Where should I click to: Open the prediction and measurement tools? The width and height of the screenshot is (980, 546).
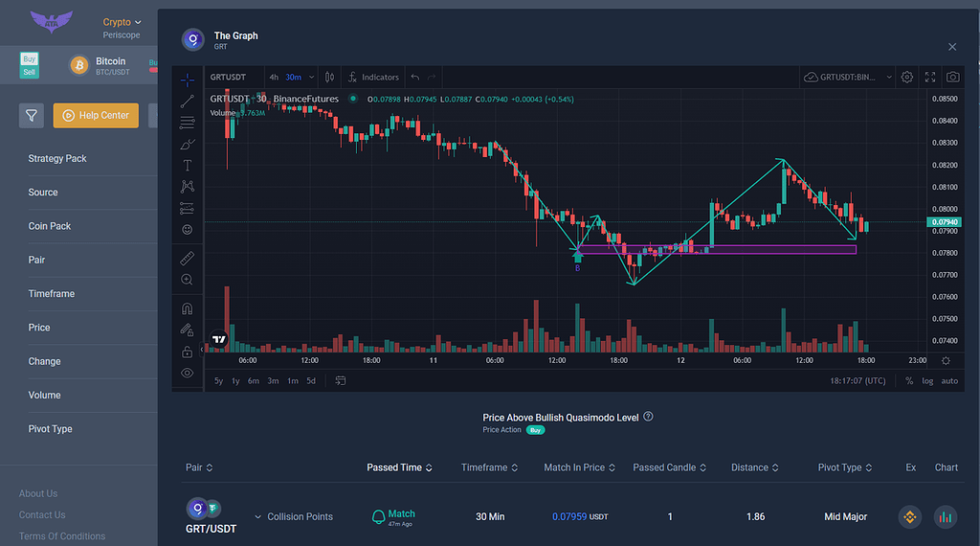187,208
